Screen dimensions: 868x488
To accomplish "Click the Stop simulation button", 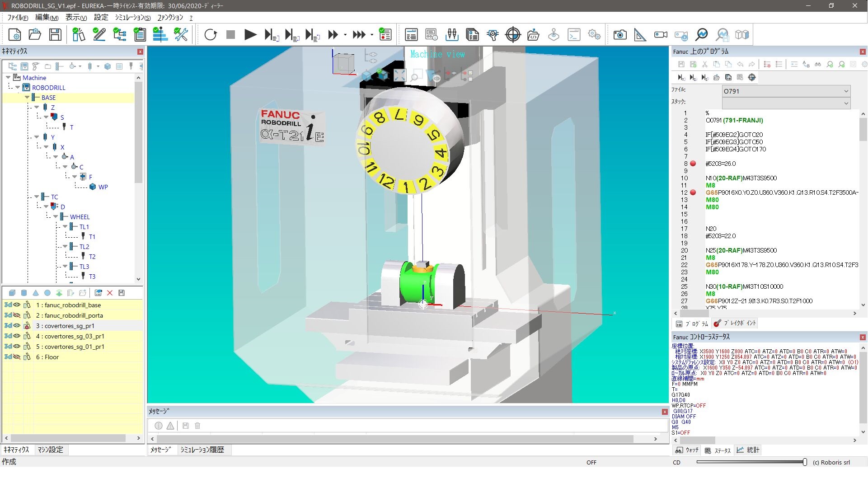I will [x=230, y=35].
